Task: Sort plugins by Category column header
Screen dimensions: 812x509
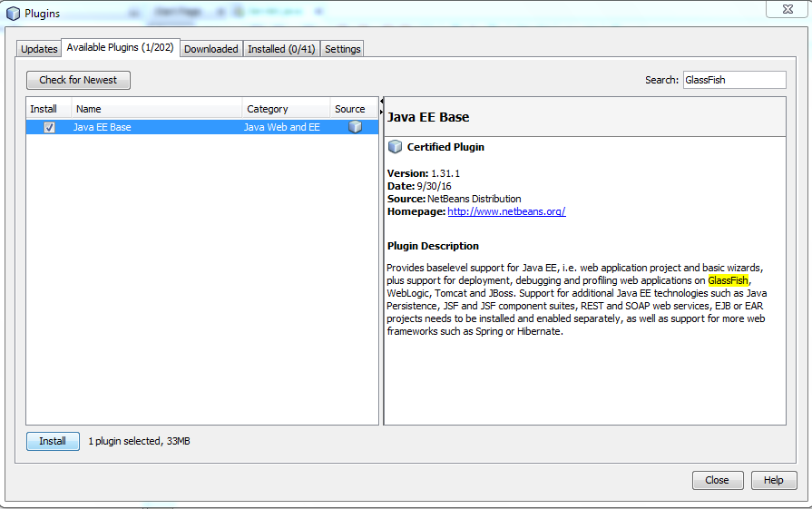Action: 286,109
